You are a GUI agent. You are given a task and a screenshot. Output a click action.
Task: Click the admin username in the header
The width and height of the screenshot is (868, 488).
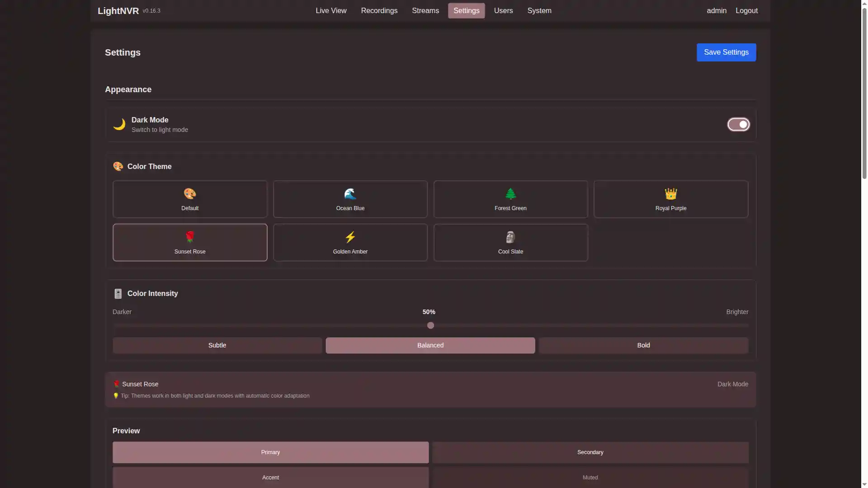tap(716, 10)
